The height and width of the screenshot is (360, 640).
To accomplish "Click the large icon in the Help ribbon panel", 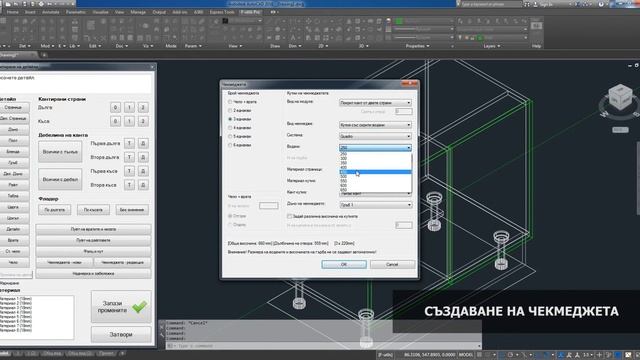I will point(536,26).
